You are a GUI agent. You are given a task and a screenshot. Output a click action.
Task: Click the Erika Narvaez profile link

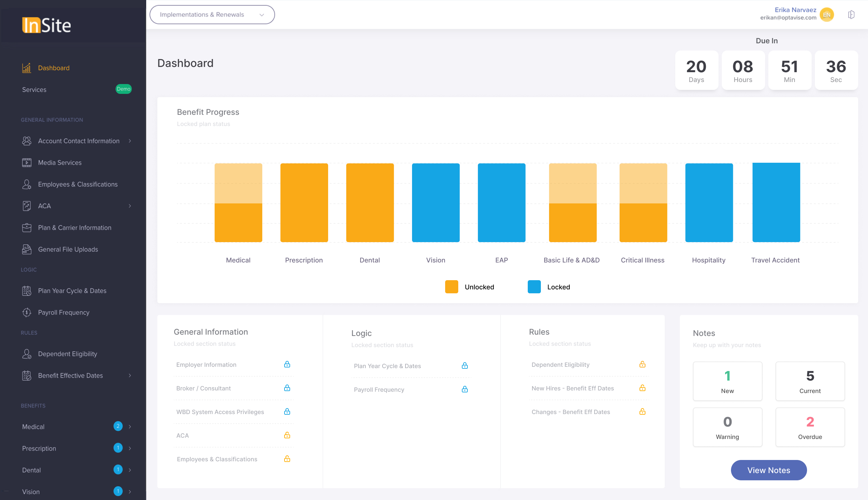(x=796, y=10)
